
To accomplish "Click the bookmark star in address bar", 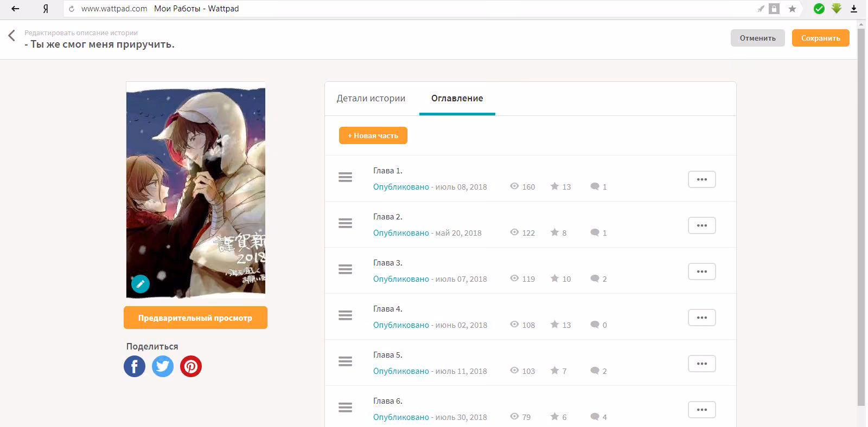I will [792, 9].
